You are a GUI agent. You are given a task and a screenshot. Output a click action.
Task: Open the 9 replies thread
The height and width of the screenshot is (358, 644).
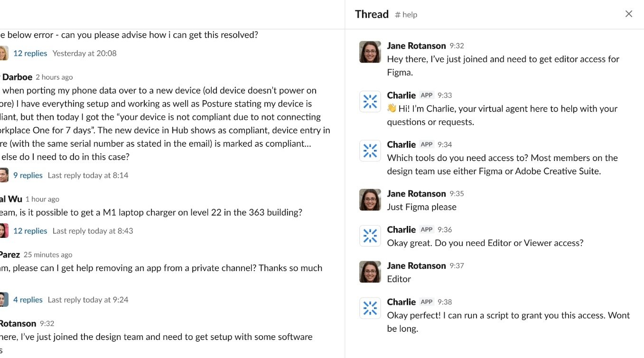click(28, 175)
